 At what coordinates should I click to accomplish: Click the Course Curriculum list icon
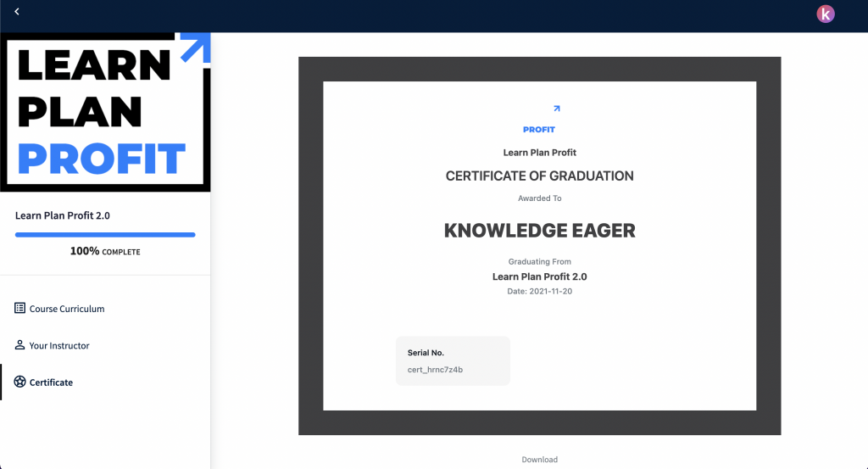[20, 308]
